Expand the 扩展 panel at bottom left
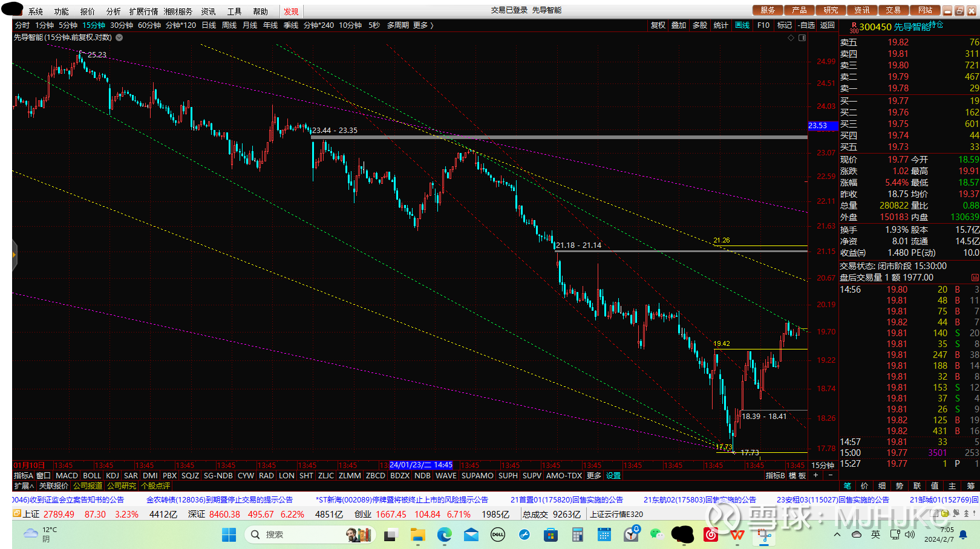Viewport: 980px width, 549px height. coord(24,486)
